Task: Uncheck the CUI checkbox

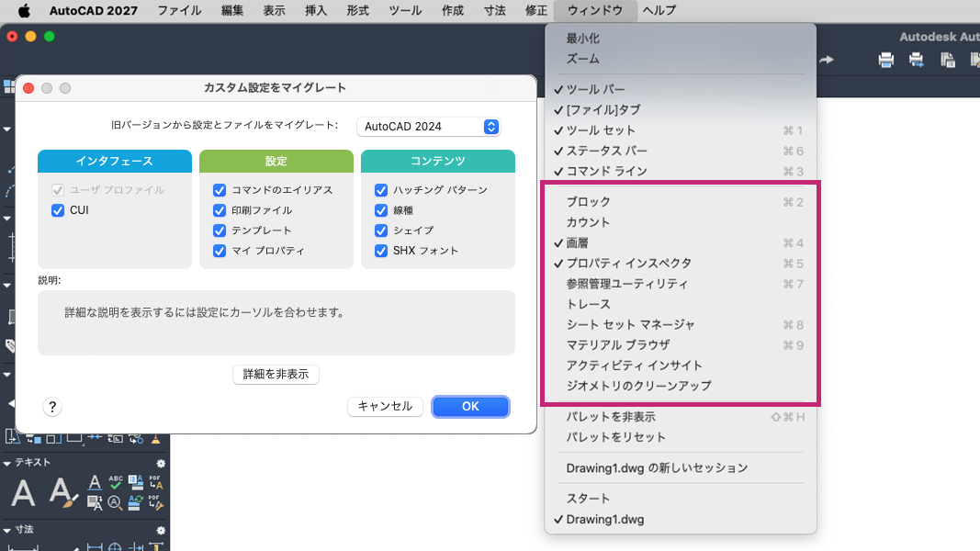Action: [58, 210]
